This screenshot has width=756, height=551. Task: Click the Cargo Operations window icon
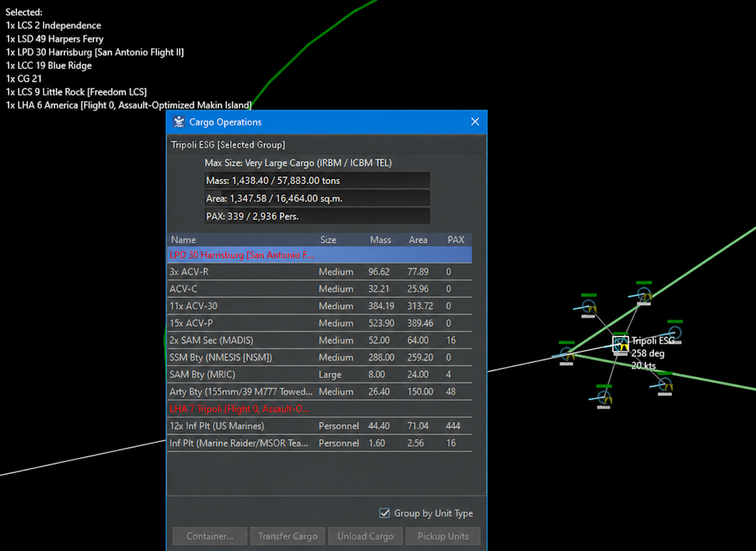(x=179, y=122)
